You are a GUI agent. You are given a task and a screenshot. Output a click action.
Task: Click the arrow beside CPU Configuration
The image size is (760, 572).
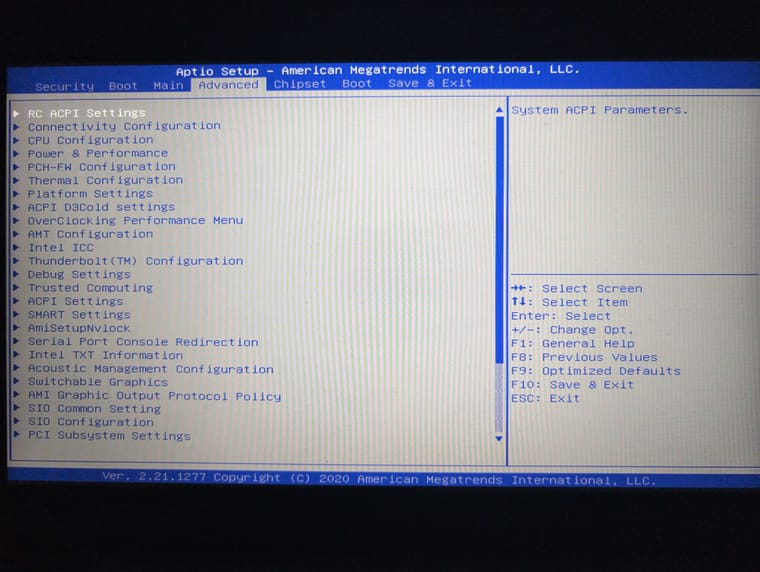click(16, 140)
